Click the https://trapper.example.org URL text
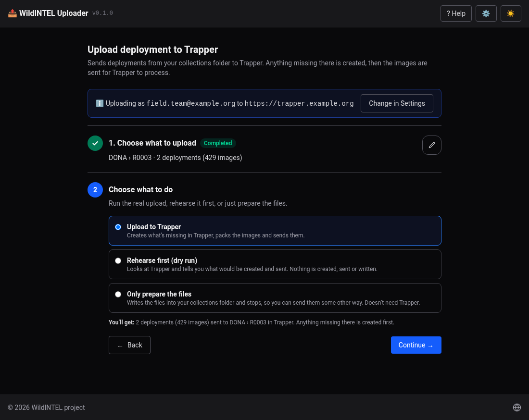529x420 pixels. point(299,103)
